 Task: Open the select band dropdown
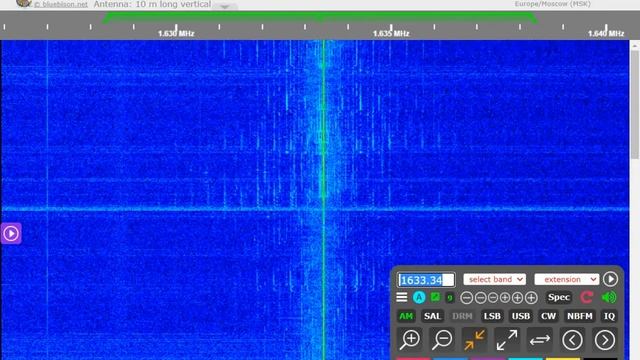click(x=494, y=279)
